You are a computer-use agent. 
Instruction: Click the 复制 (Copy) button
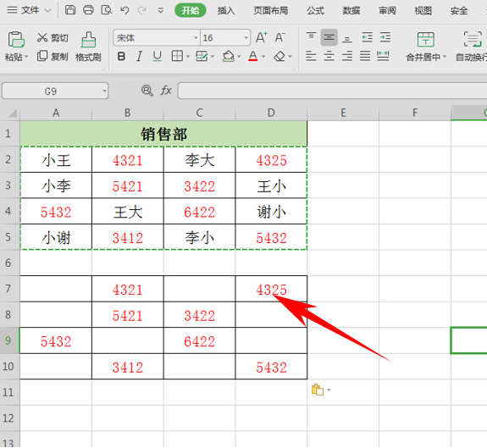tap(53, 57)
